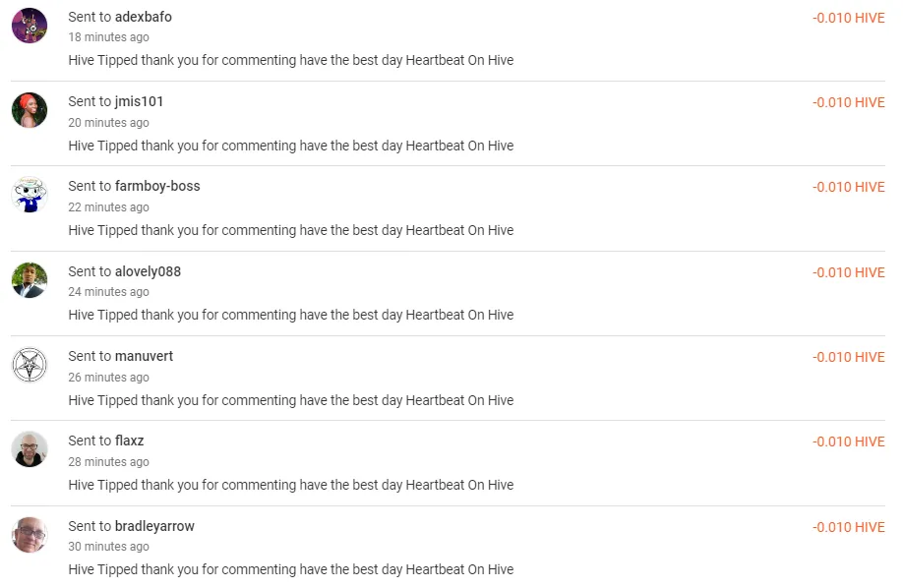Open farmboy-boss cartoon avatar

[30, 195]
